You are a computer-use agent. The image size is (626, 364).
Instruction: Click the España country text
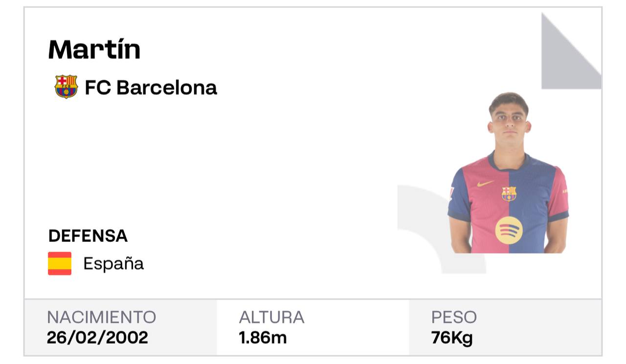click(x=113, y=264)
